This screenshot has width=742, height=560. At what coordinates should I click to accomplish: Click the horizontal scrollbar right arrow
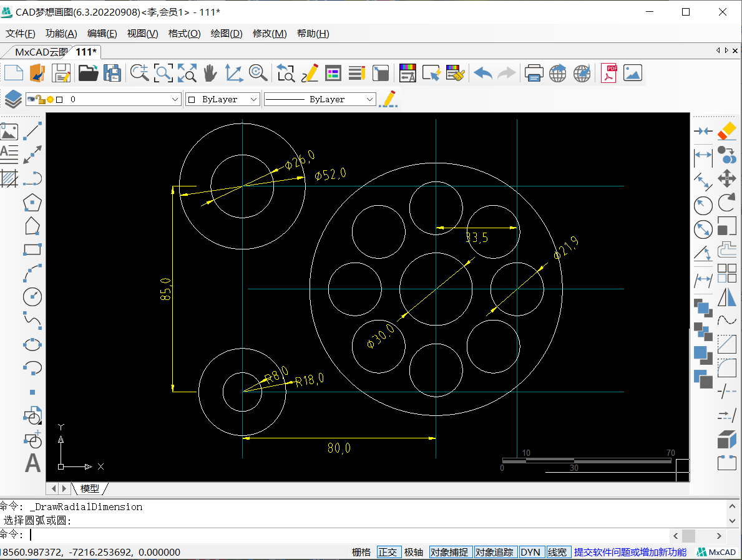(x=719, y=536)
